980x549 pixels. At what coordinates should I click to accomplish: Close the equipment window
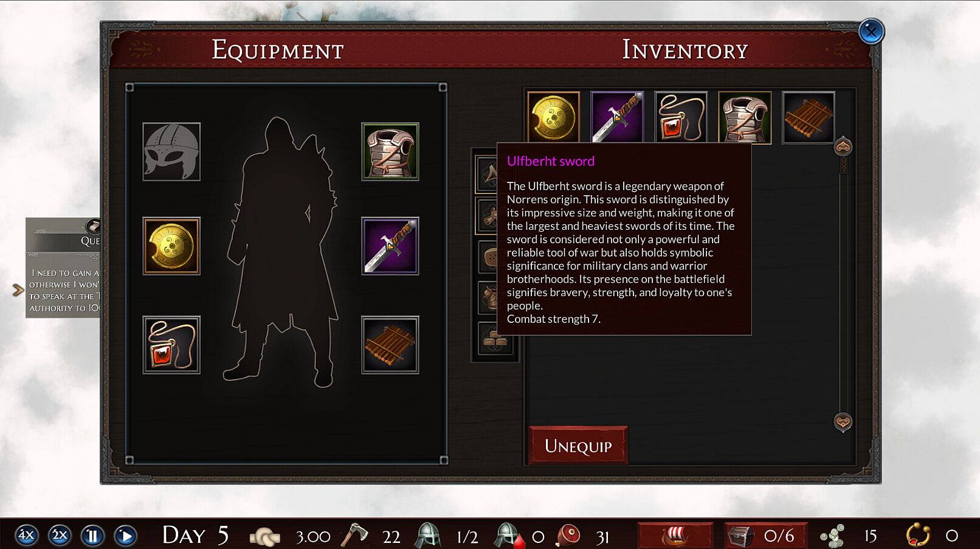tap(871, 32)
